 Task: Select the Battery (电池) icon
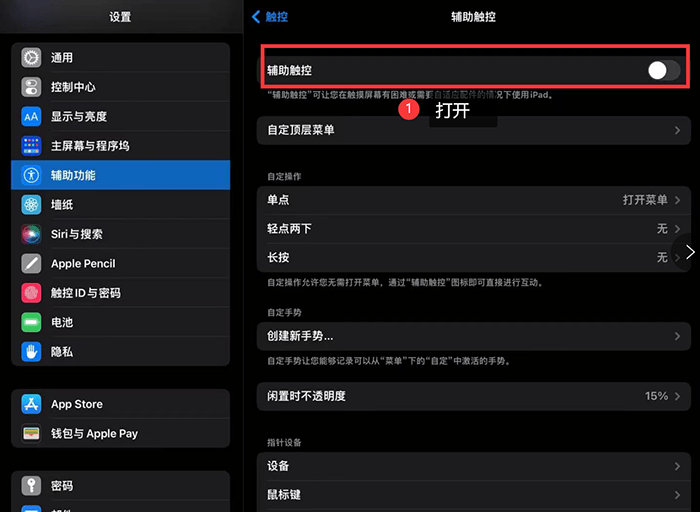pyautogui.click(x=31, y=323)
